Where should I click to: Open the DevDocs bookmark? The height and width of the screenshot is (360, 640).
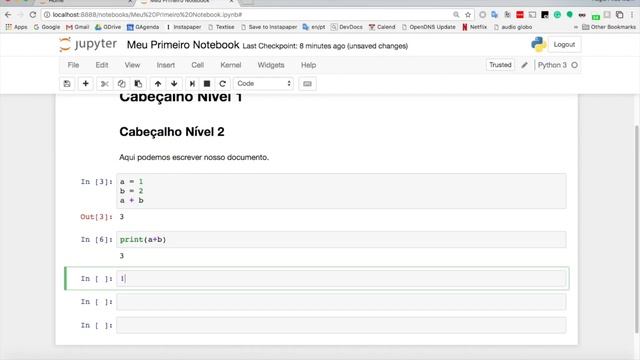pos(347,27)
